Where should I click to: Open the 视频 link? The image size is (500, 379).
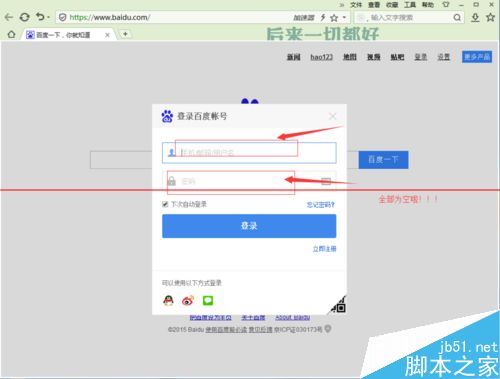click(x=374, y=57)
